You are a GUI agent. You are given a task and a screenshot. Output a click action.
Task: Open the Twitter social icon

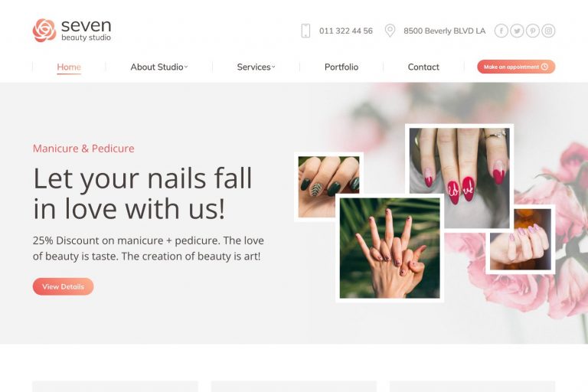coord(517,31)
